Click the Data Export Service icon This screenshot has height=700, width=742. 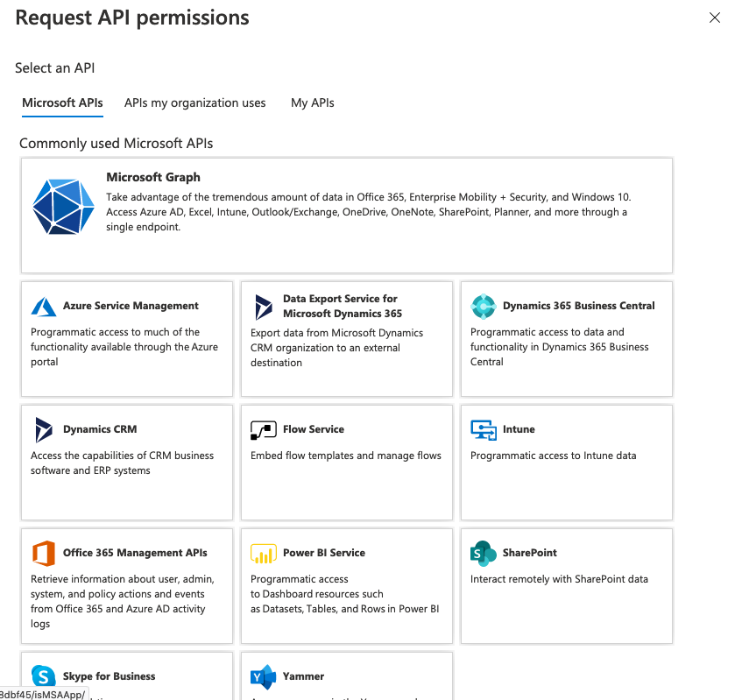click(264, 307)
